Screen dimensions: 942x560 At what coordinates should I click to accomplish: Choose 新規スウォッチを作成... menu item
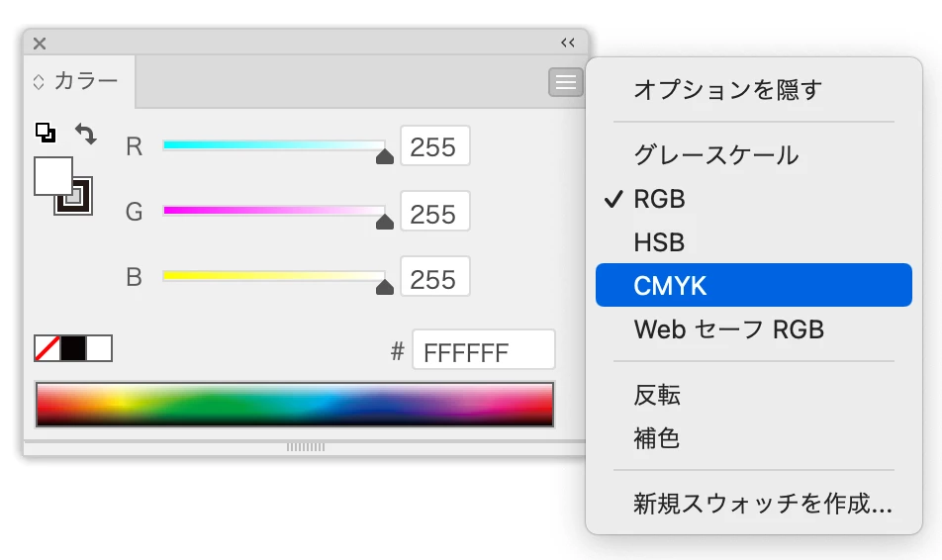coord(753,504)
